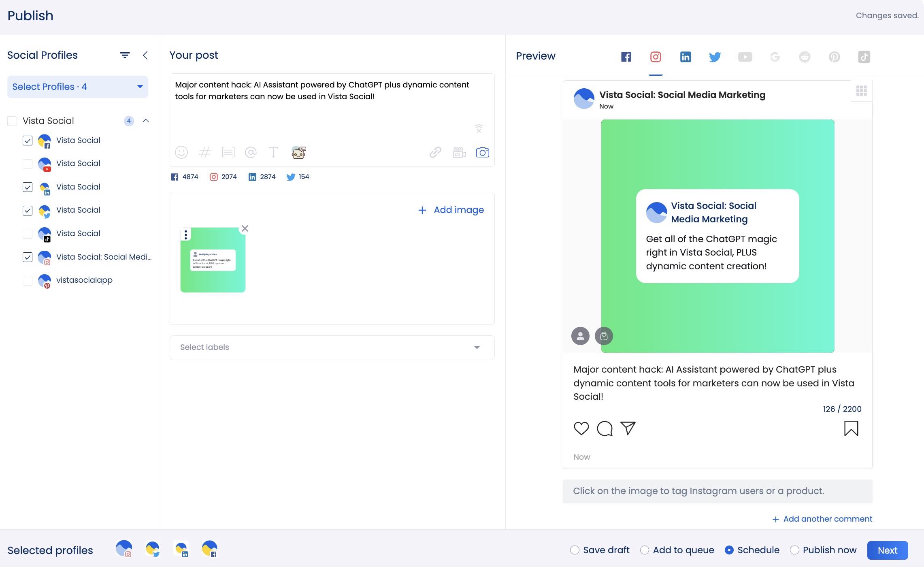
Task: Switch preview to Twitter
Action: click(x=715, y=57)
